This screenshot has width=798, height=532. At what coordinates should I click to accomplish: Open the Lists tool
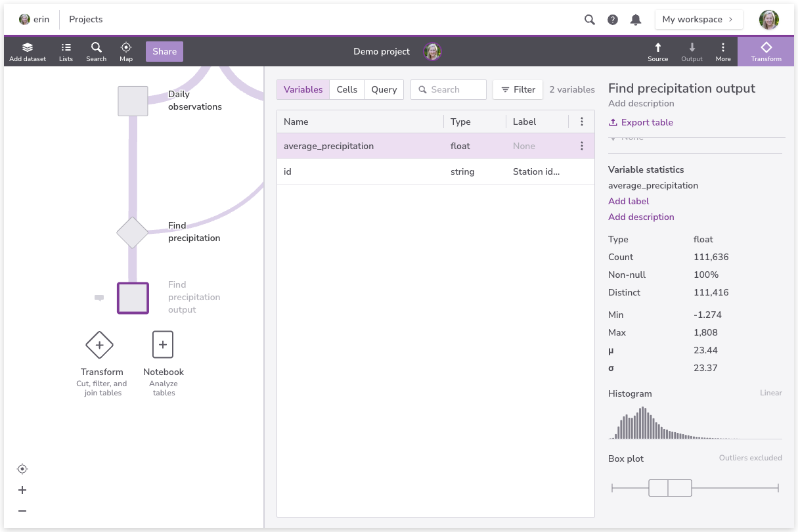[66, 48]
